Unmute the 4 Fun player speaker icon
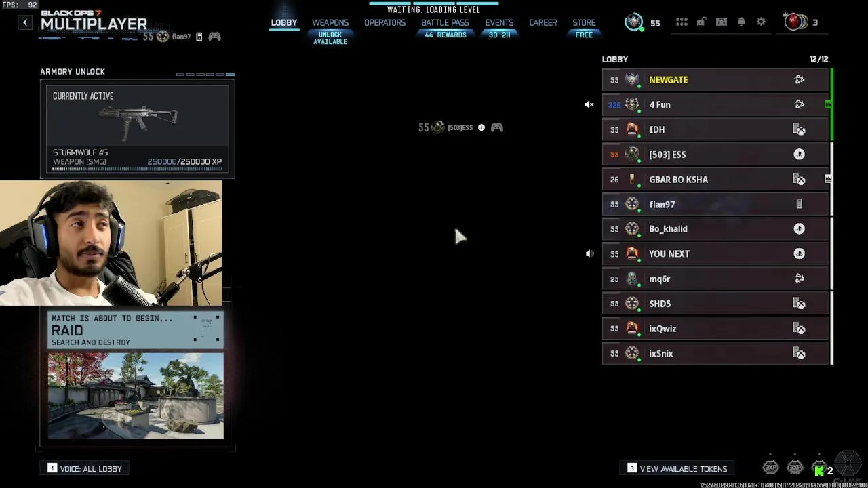 (589, 105)
